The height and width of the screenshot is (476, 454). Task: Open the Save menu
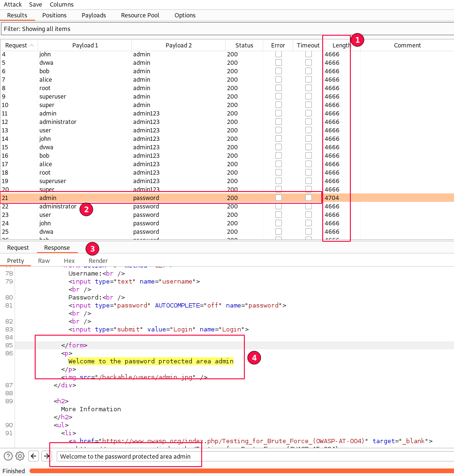pyautogui.click(x=36, y=4)
